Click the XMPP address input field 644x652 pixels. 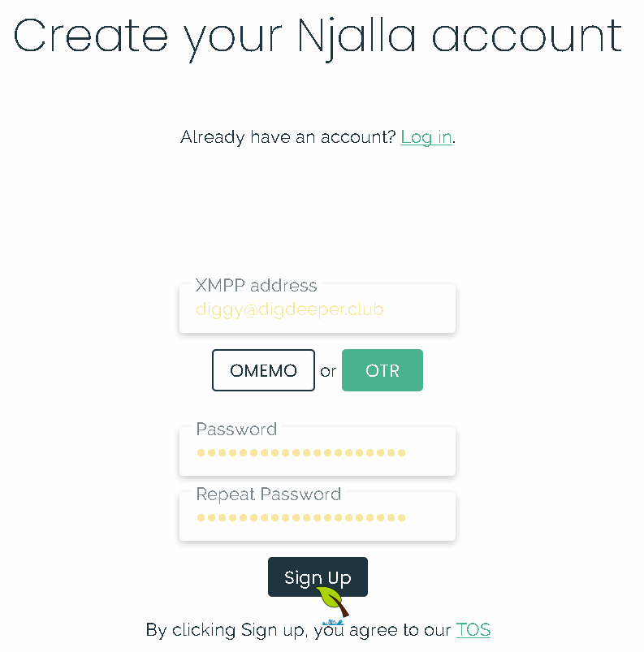pos(318,309)
